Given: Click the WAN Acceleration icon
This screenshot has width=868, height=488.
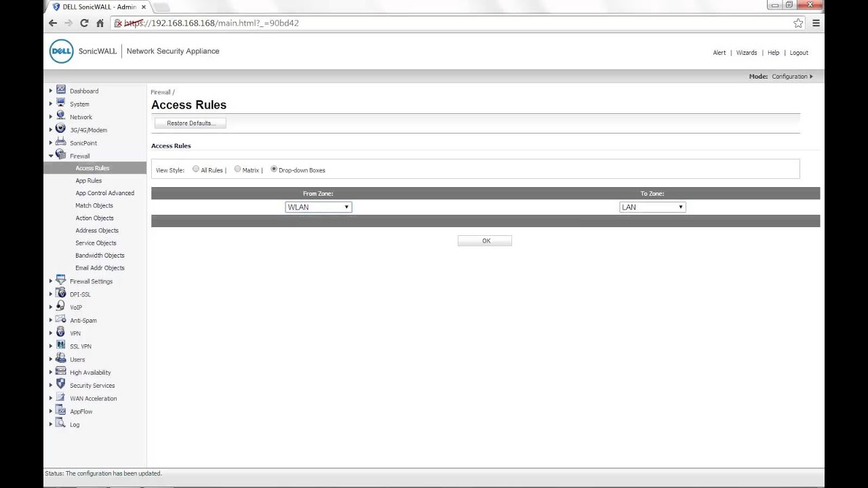Looking at the screenshot, I should (61, 398).
